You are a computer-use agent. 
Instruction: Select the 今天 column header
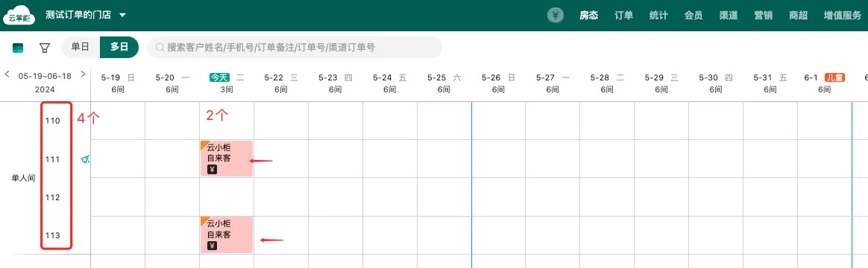226,83
